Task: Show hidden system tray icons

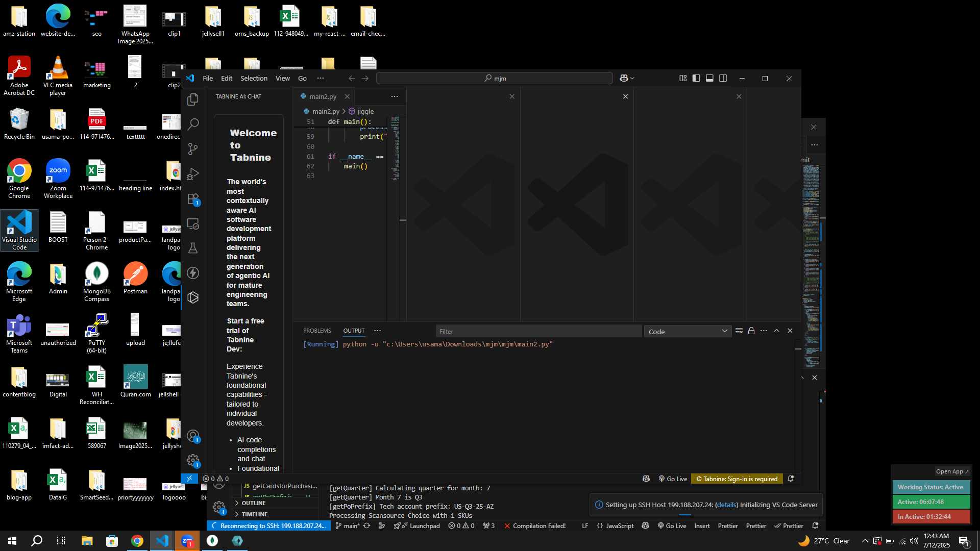Action: pyautogui.click(x=865, y=541)
